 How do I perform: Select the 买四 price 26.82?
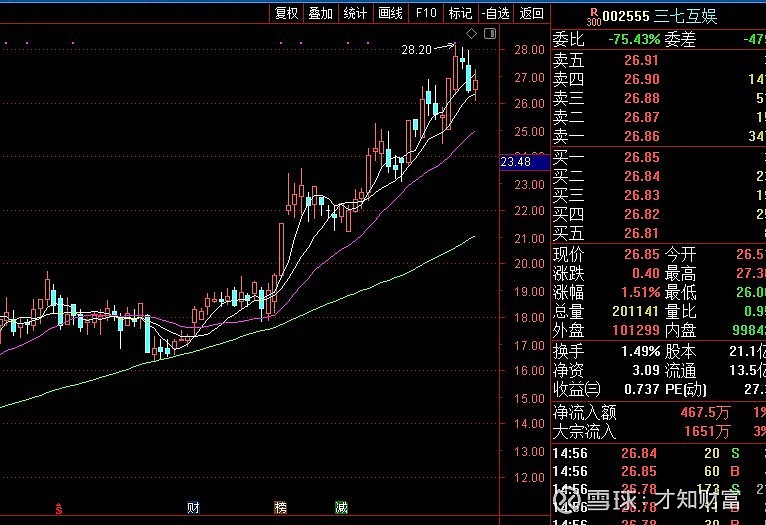(x=641, y=214)
